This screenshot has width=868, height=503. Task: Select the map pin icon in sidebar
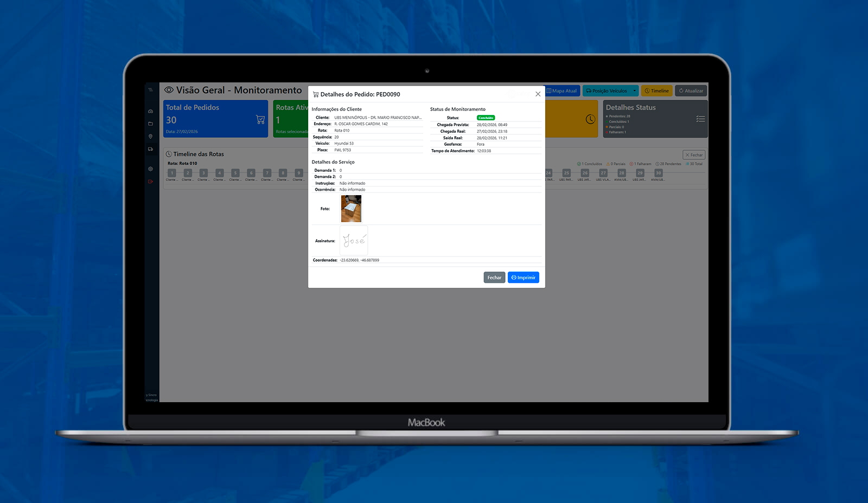coord(150,137)
